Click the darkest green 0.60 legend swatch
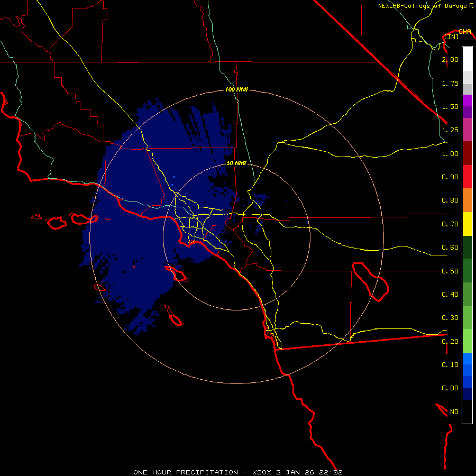The image size is (476, 476). coord(467,247)
